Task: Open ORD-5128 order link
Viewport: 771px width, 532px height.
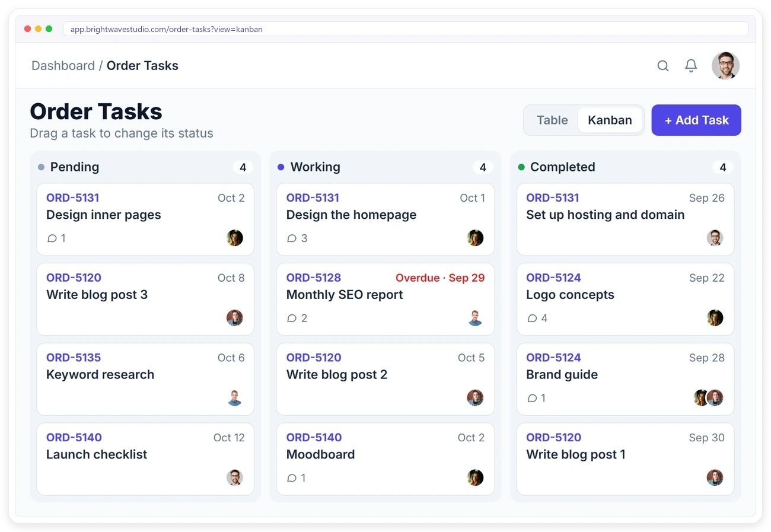Action: pyautogui.click(x=314, y=278)
